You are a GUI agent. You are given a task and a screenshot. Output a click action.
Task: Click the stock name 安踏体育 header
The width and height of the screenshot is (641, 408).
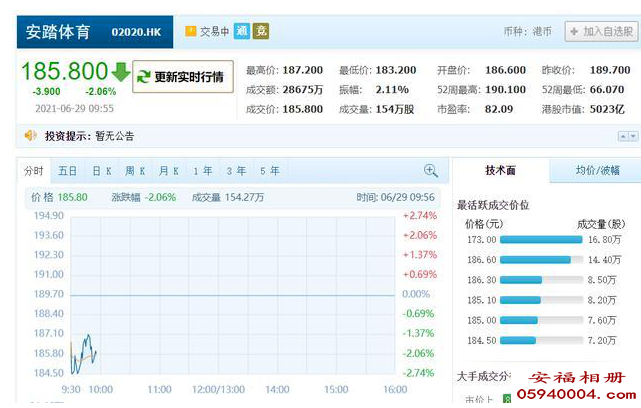58,32
